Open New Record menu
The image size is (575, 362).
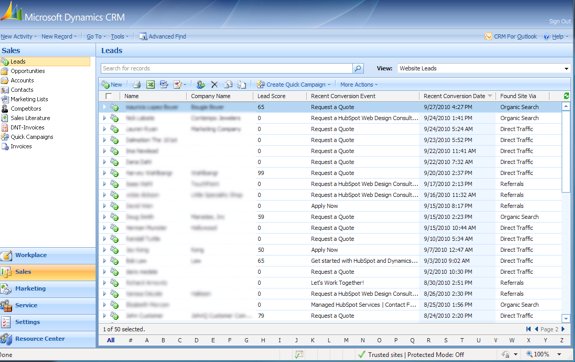click(x=59, y=36)
